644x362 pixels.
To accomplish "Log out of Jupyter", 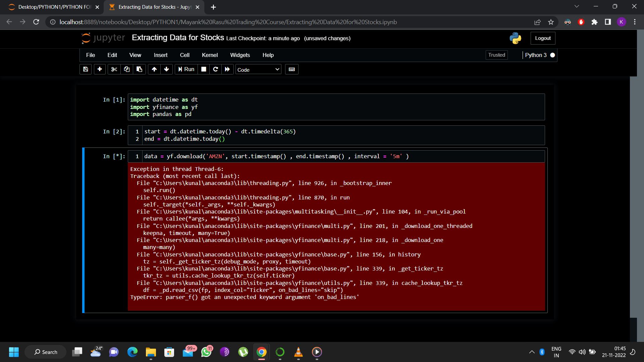I will tap(543, 38).
